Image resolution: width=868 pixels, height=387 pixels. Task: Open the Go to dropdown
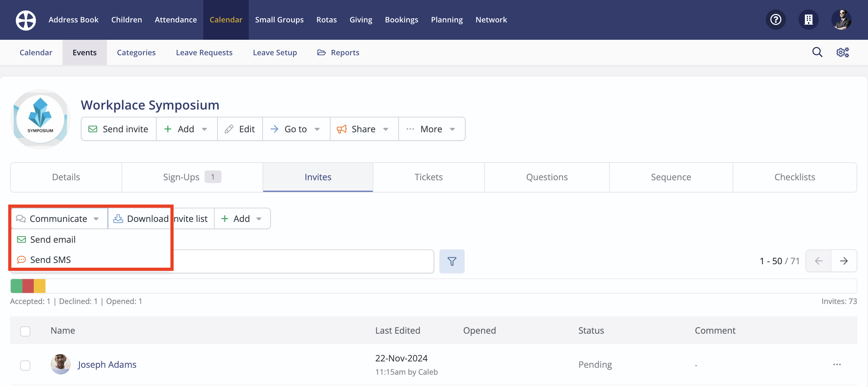coord(296,129)
